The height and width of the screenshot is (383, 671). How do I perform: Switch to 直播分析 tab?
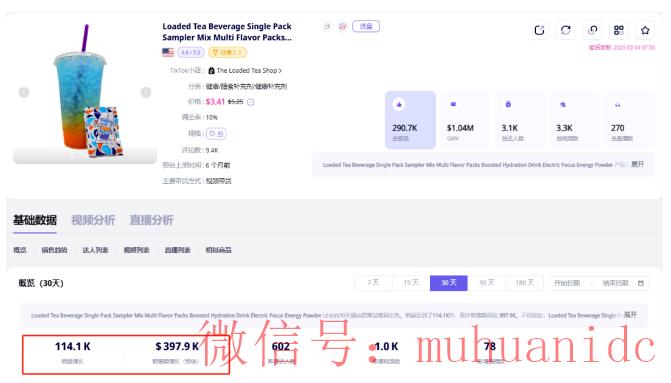tap(151, 220)
